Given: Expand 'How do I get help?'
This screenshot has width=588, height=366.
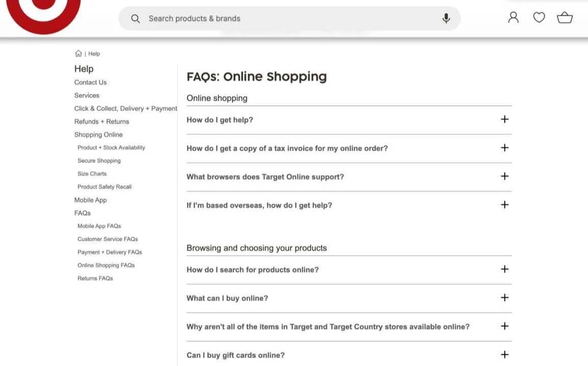Looking at the screenshot, I should (x=503, y=118).
